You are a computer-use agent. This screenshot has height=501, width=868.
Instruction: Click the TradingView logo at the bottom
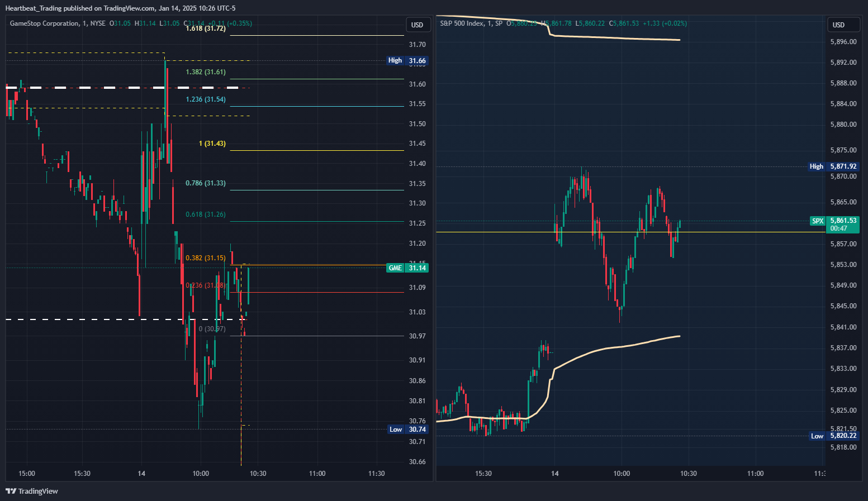click(x=32, y=491)
